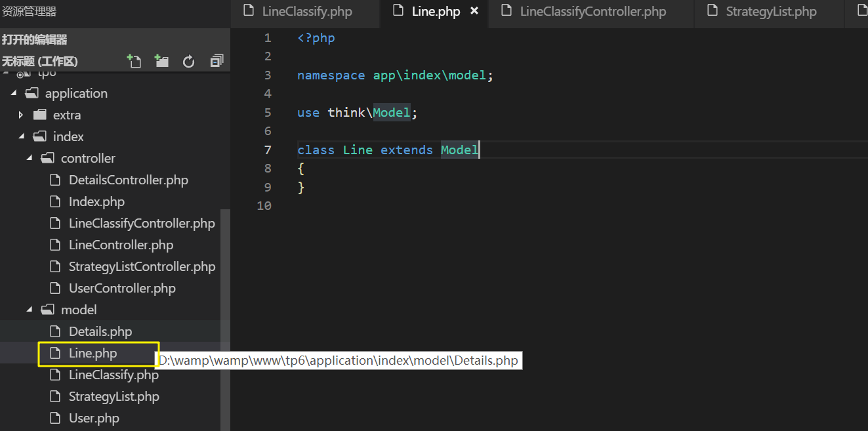
Task: Collapse the controller folder arrow
Action: click(x=30, y=158)
